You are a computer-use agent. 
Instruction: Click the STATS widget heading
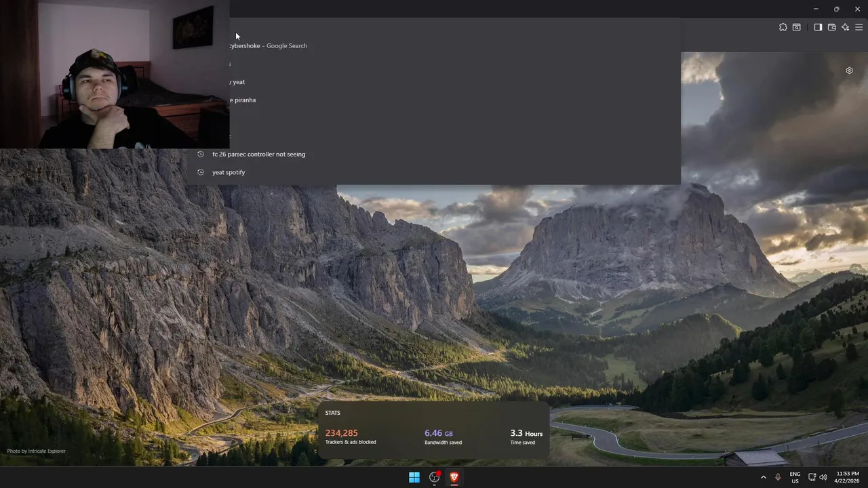332,413
